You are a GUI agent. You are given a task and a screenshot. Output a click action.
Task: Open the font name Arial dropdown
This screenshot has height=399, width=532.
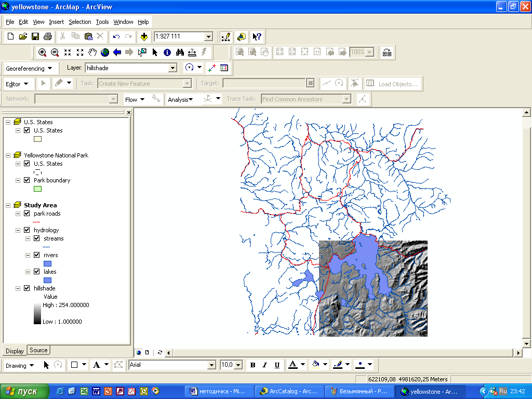(x=212, y=365)
